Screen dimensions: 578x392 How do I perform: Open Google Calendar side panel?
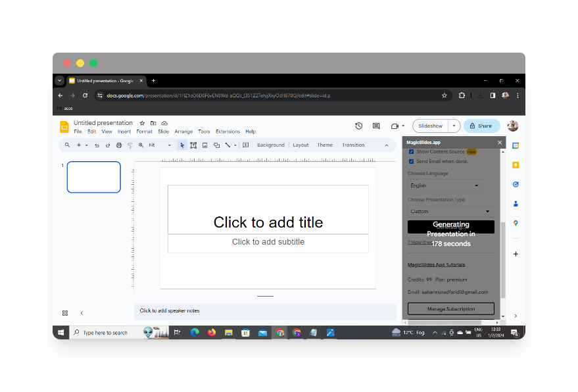(x=516, y=145)
